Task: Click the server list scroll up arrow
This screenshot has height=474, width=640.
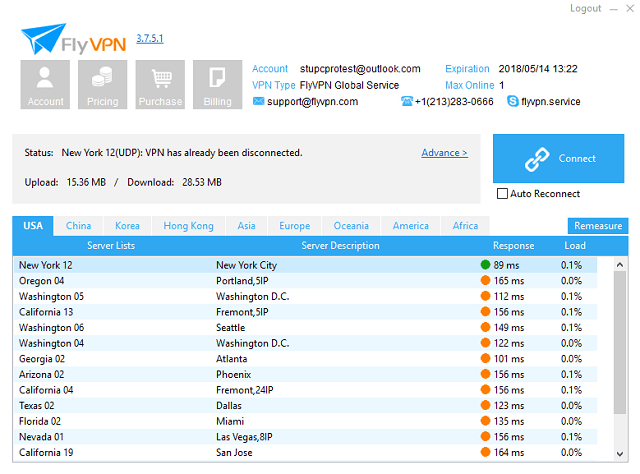Action: pyautogui.click(x=620, y=265)
